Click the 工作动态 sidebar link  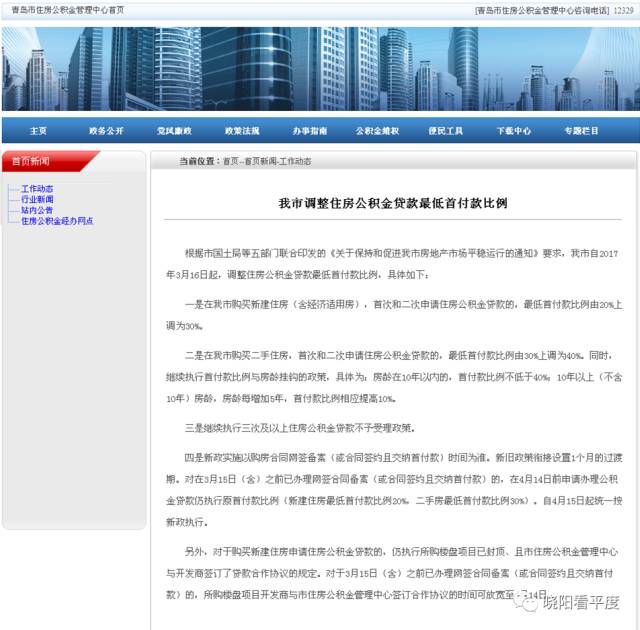(37, 189)
